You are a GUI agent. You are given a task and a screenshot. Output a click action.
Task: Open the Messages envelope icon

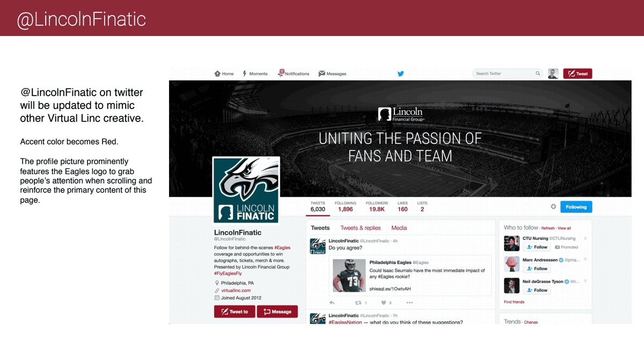click(x=321, y=74)
